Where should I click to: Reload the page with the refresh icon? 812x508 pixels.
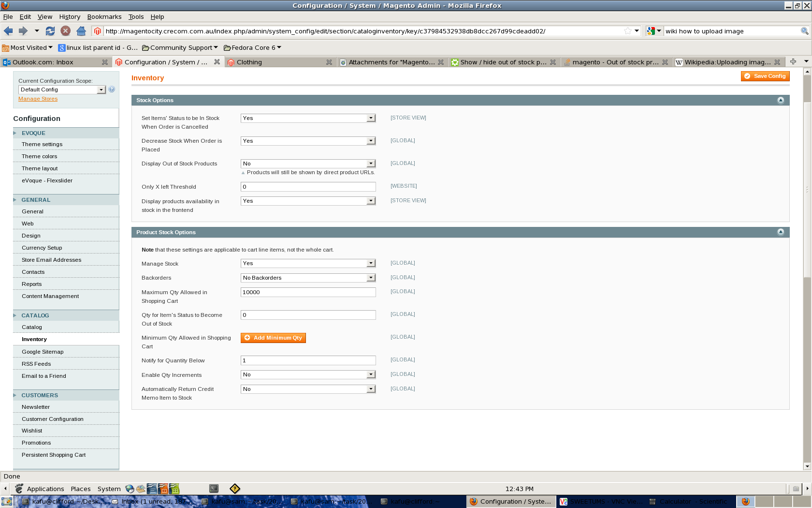click(50, 31)
